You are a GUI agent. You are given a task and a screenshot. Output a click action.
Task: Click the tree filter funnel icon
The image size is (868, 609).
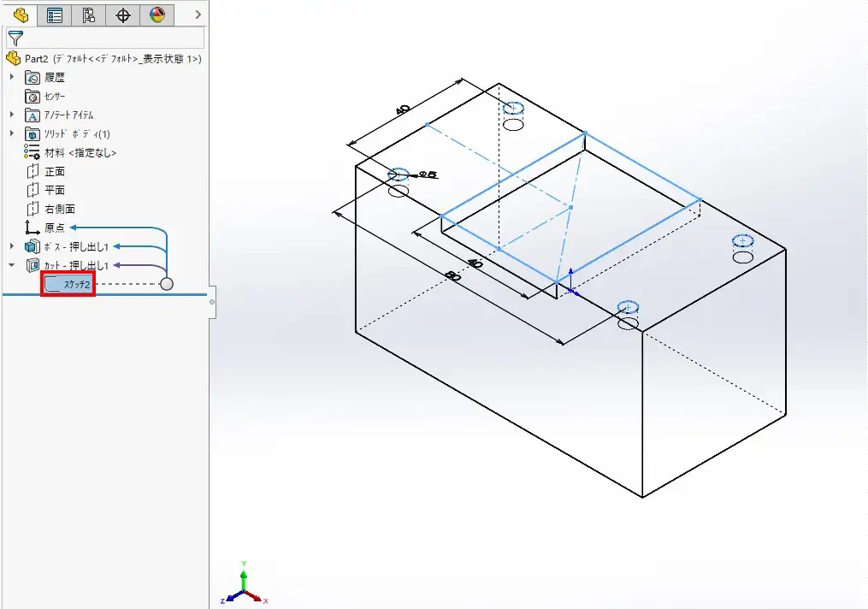15,38
